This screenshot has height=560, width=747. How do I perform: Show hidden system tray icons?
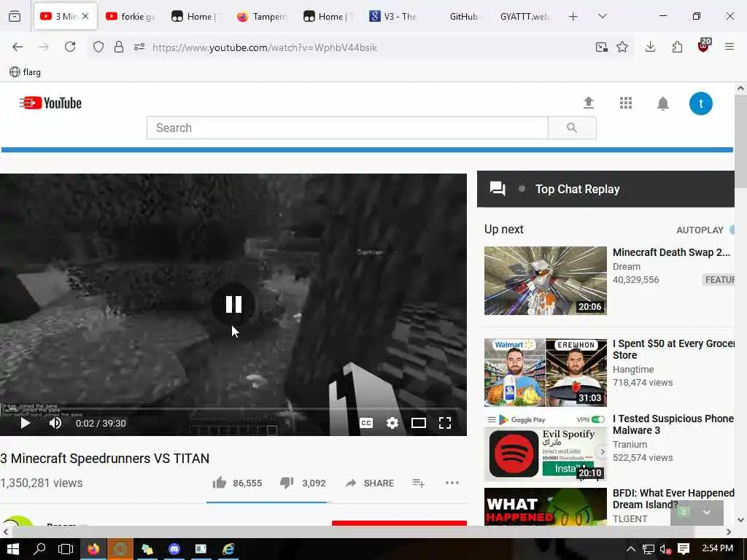[x=630, y=549]
